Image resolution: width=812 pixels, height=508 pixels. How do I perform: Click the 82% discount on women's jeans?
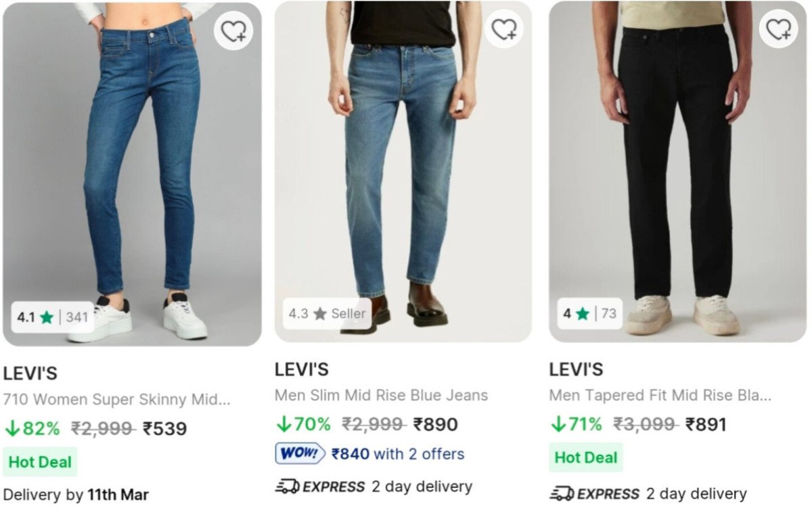pos(32,429)
